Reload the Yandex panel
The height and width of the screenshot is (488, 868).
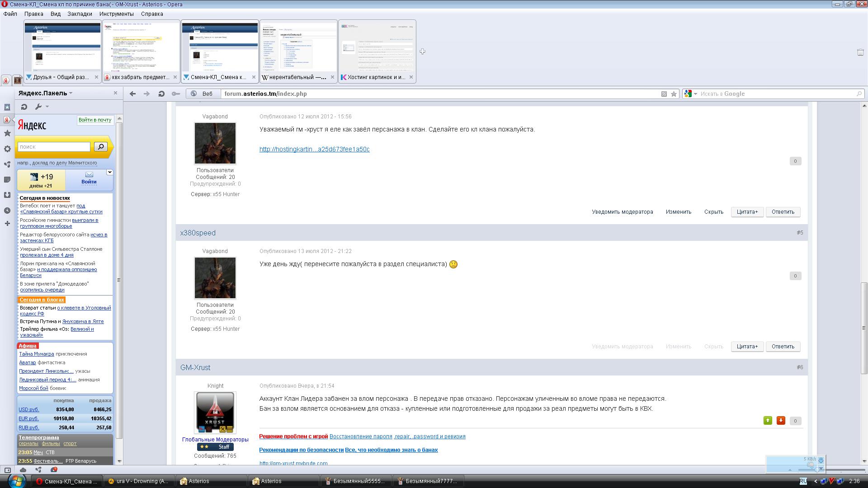[x=24, y=107]
